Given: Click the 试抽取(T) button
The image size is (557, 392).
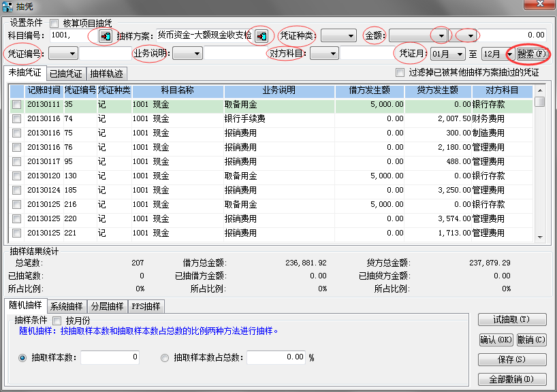Looking at the screenshot, I should tap(512, 320).
